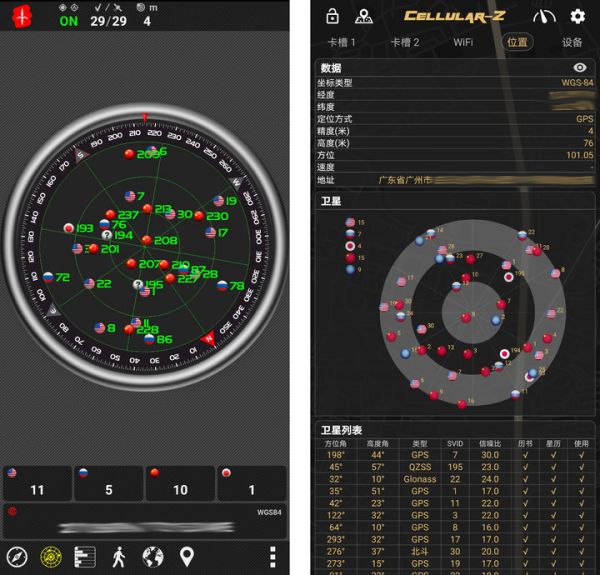The height and width of the screenshot is (575, 600).
Task: Open the signal strength bar chart view
Action: (85, 556)
